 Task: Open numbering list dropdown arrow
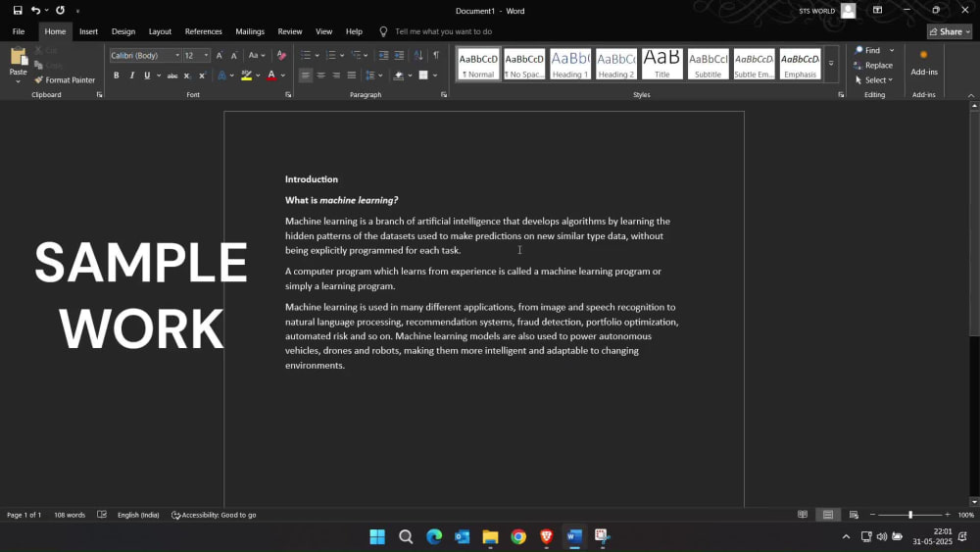click(342, 56)
